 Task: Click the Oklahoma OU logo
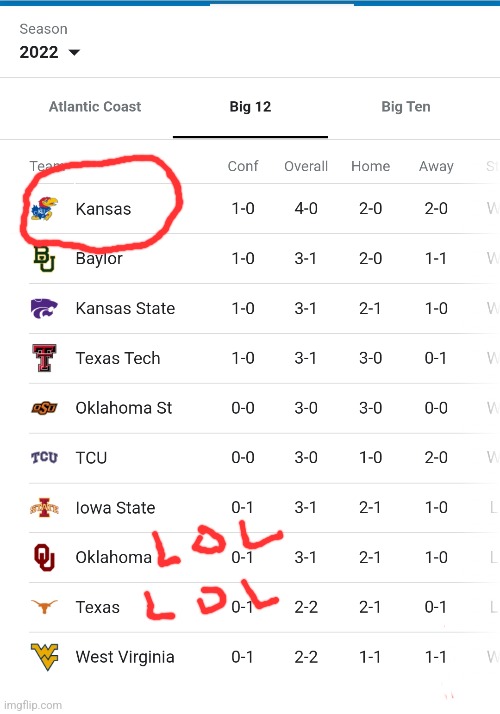[x=44, y=557]
